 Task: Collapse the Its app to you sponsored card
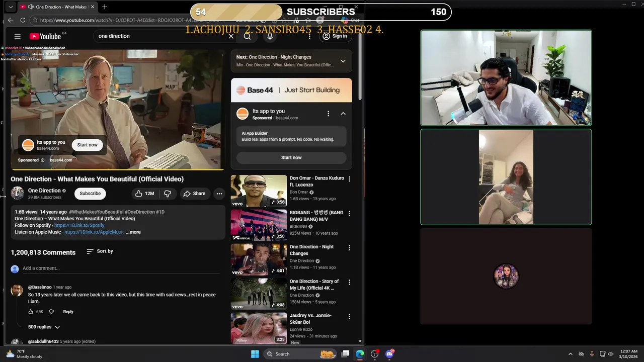pos(343,114)
